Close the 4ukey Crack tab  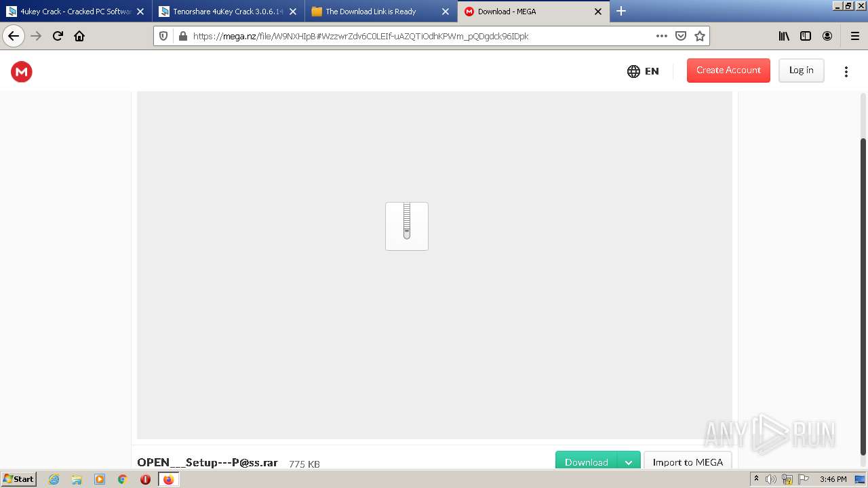(140, 12)
